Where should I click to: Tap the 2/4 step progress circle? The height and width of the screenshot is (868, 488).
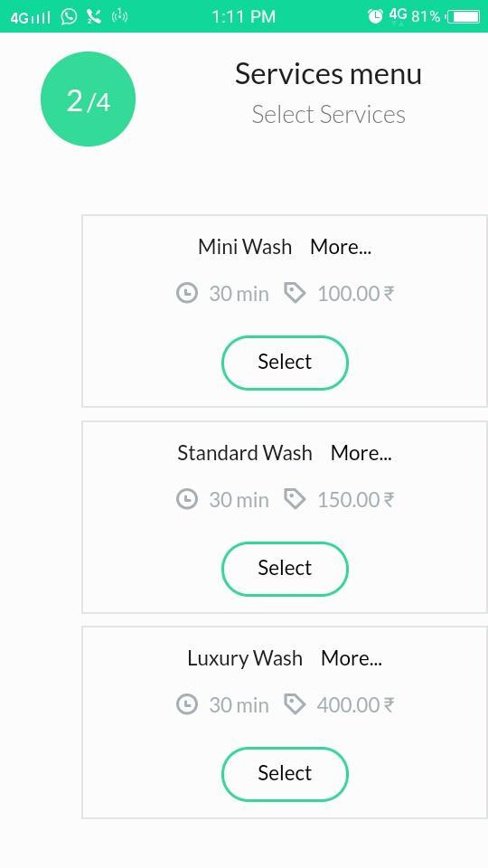[x=88, y=99]
